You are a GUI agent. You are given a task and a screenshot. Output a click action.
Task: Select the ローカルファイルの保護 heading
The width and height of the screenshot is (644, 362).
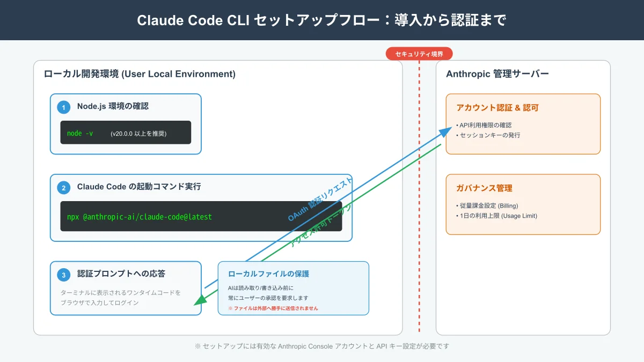(269, 274)
